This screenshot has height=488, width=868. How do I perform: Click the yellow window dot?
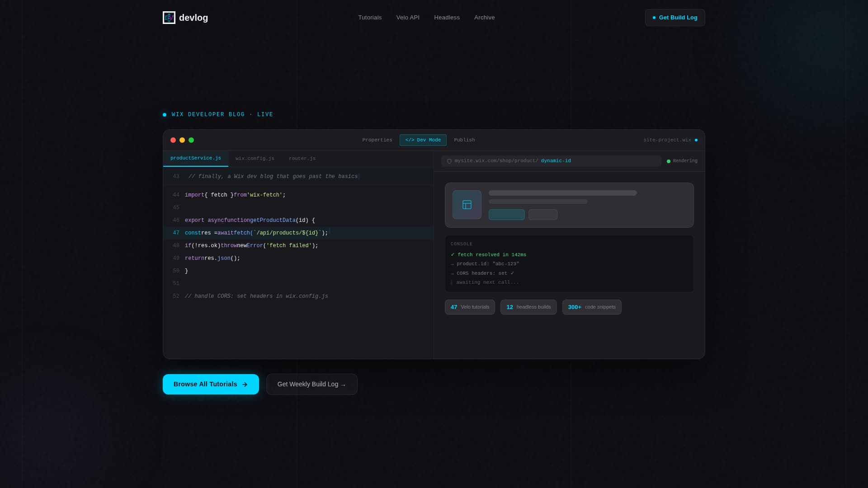[x=182, y=140]
